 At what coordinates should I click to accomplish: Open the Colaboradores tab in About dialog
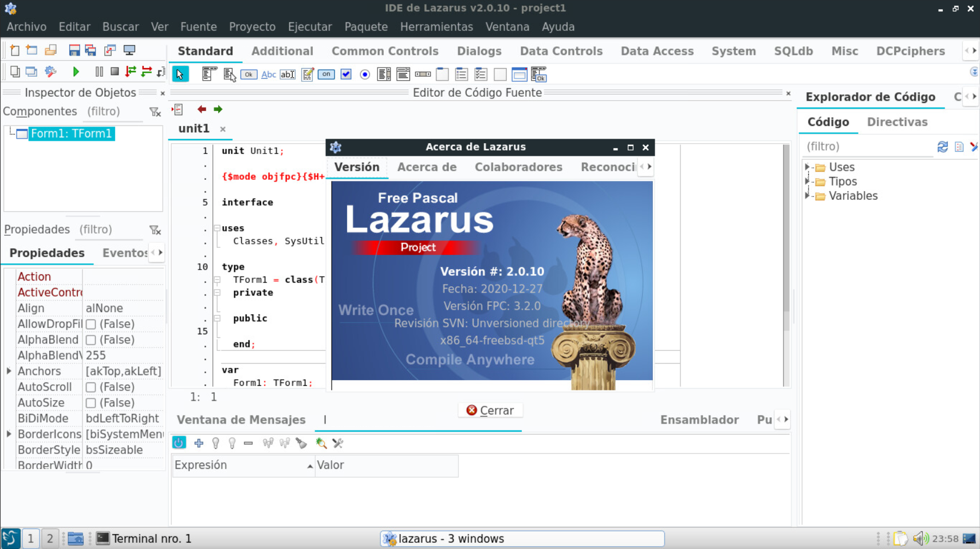coord(518,167)
